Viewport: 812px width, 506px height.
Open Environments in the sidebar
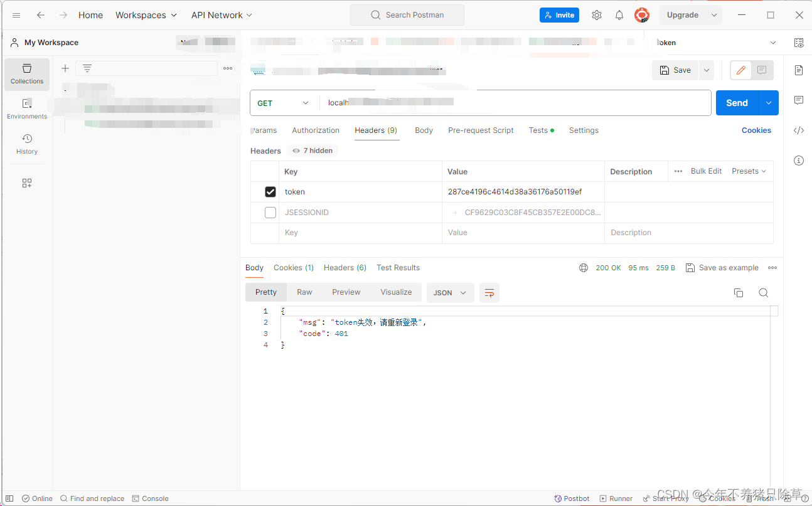[x=27, y=109]
